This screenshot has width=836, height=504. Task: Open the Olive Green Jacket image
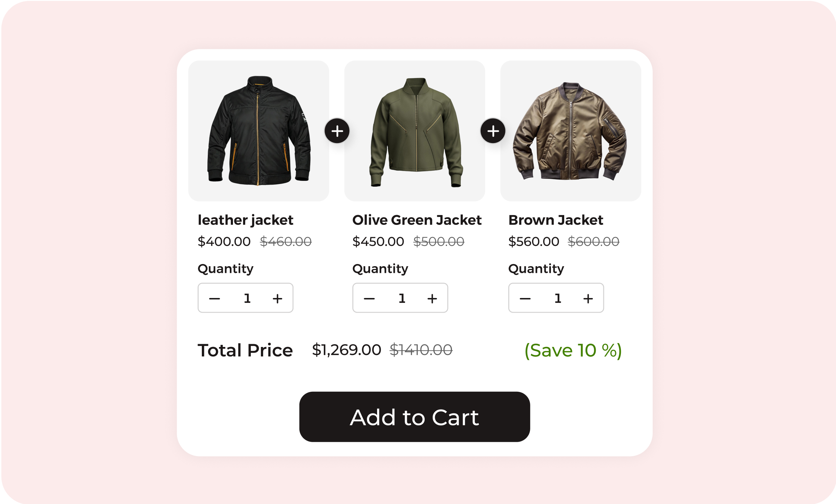[x=415, y=131]
